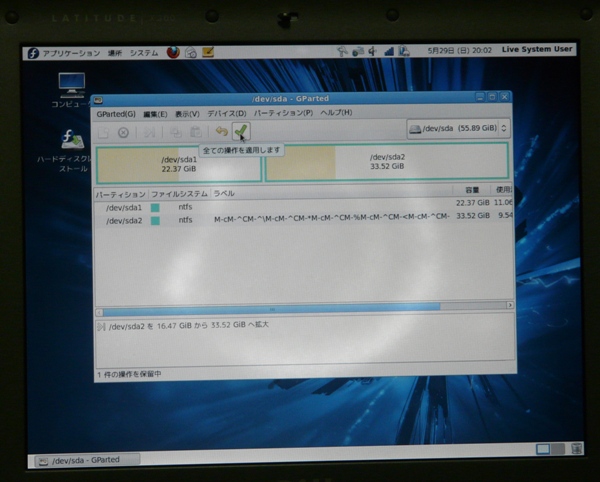Click the New partition toolbar icon
The height and width of the screenshot is (482, 600).
104,132
